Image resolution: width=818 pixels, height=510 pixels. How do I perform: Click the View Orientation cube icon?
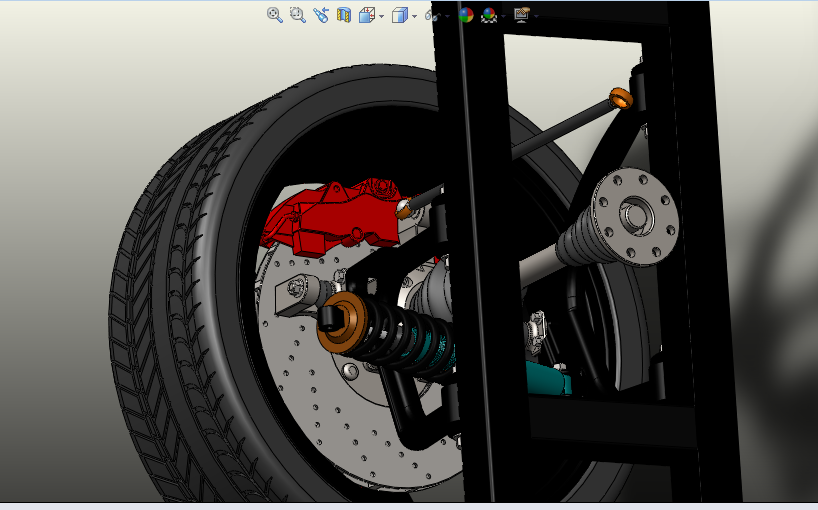[367, 15]
